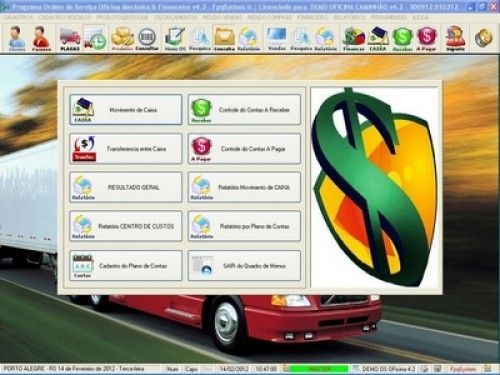Open Relatório por Plano de Contas

244,226
